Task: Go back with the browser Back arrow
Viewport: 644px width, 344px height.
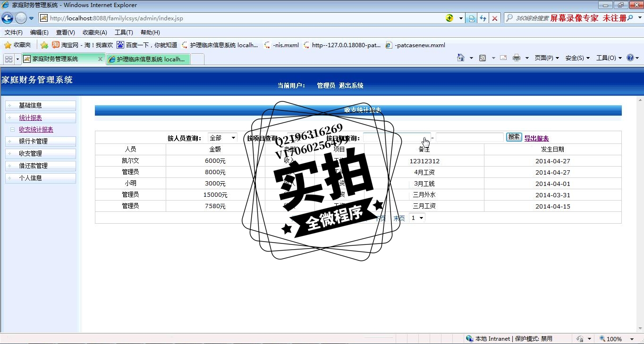Action: pyautogui.click(x=8, y=18)
